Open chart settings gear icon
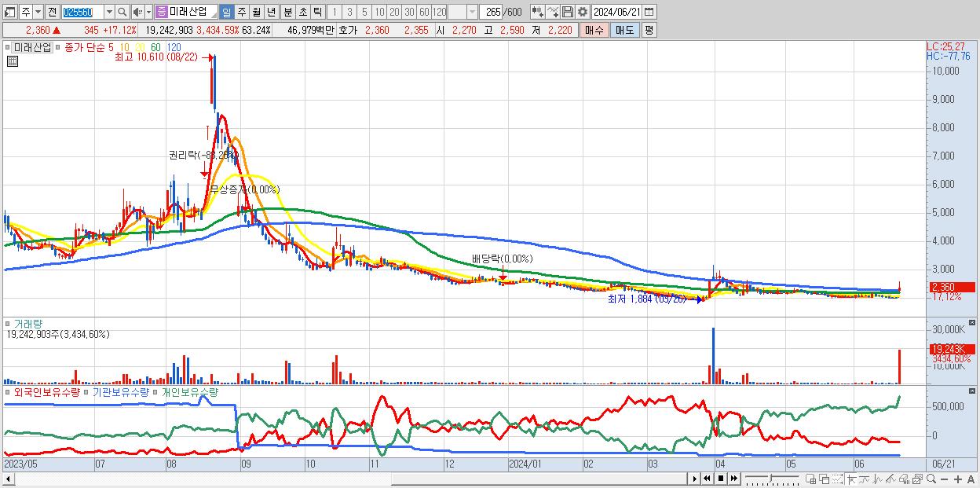Screen dimensions: 980x488 point(583,12)
